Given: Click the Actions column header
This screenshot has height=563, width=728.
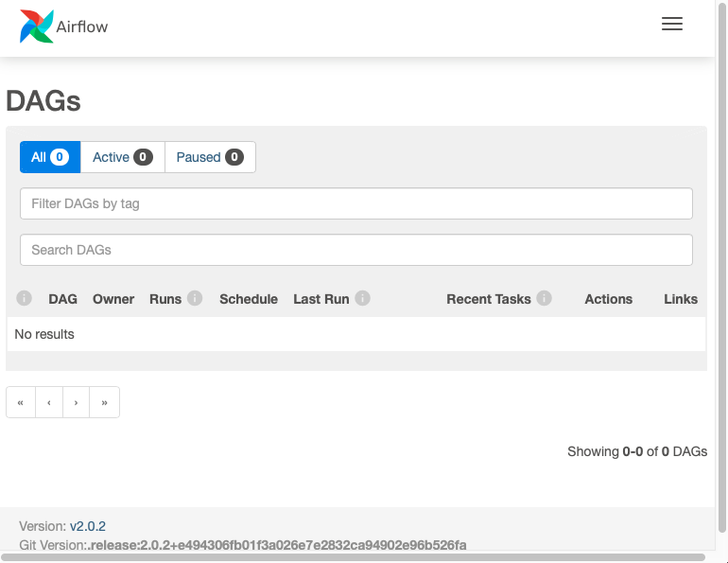Looking at the screenshot, I should [x=608, y=299].
